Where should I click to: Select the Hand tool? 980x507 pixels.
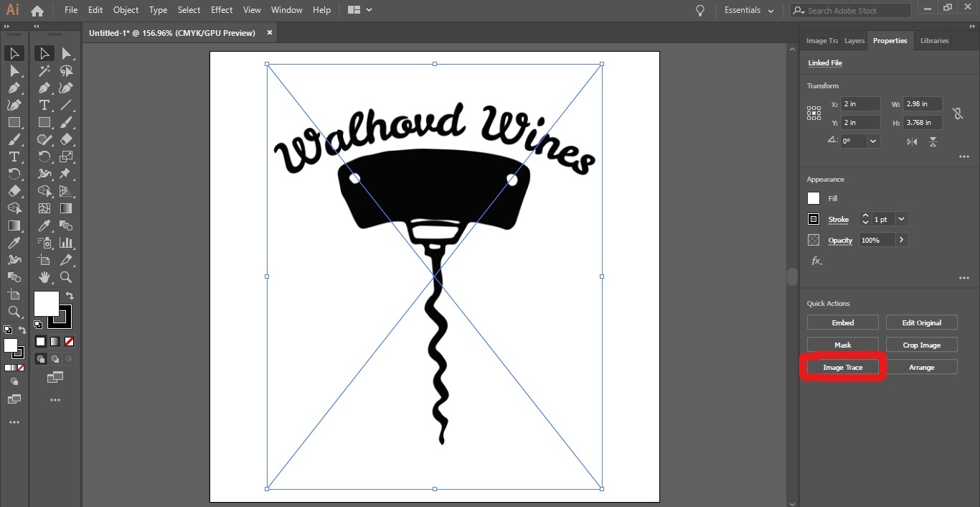44,277
